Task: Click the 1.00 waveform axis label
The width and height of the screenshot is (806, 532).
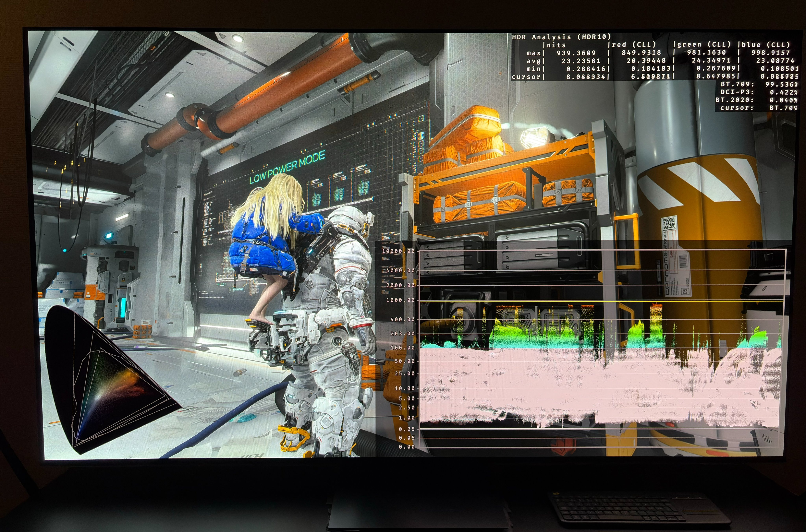Action: point(407,418)
